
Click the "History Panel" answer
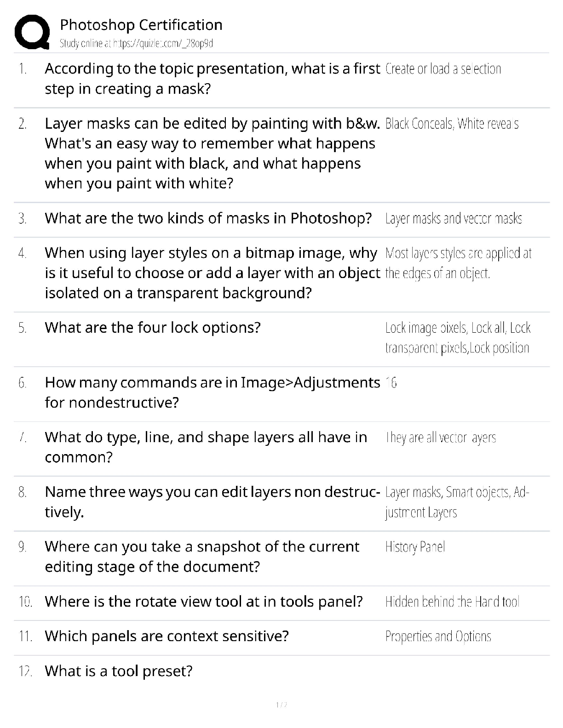415,547
